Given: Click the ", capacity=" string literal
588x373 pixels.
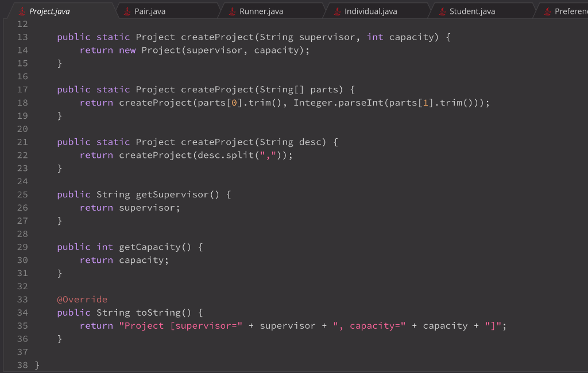Looking at the screenshot, I should pos(369,325).
